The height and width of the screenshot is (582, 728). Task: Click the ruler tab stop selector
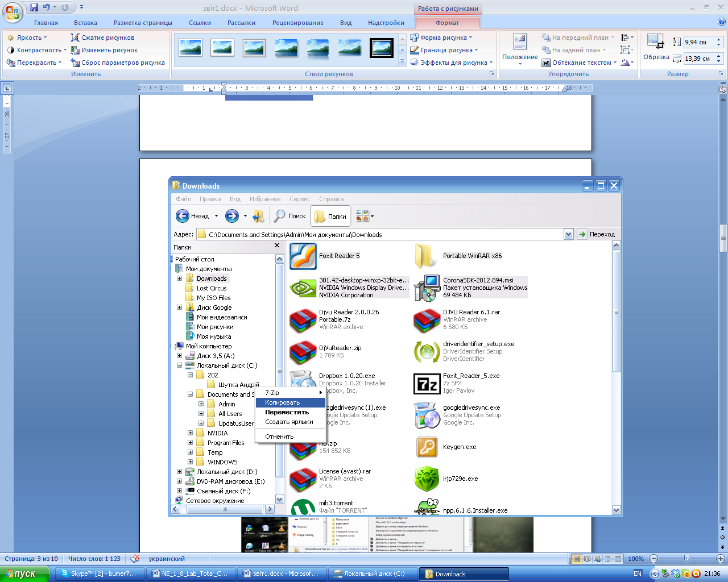click(x=7, y=88)
